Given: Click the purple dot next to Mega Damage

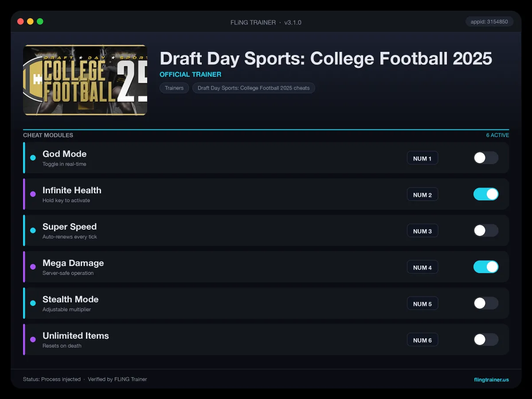Looking at the screenshot, I should point(33,267).
